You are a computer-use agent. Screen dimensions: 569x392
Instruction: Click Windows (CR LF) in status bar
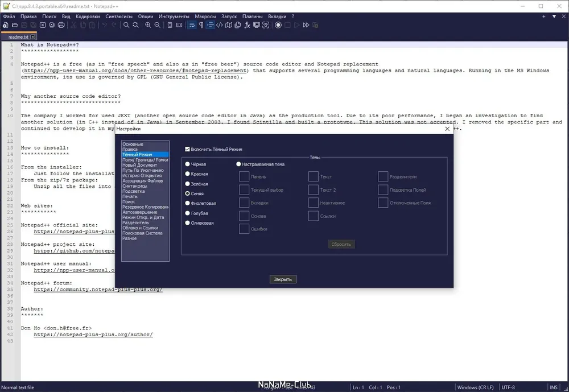475,387
